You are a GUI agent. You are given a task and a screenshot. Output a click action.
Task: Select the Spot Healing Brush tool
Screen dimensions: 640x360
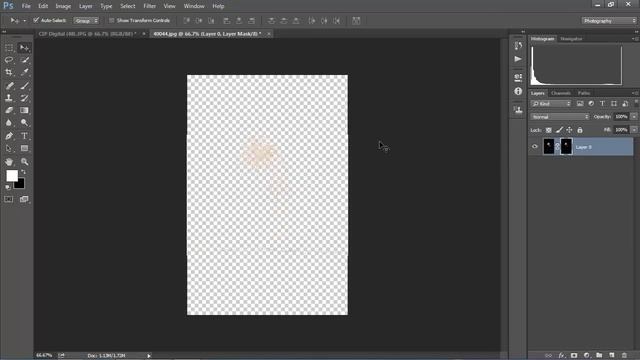(x=9, y=86)
